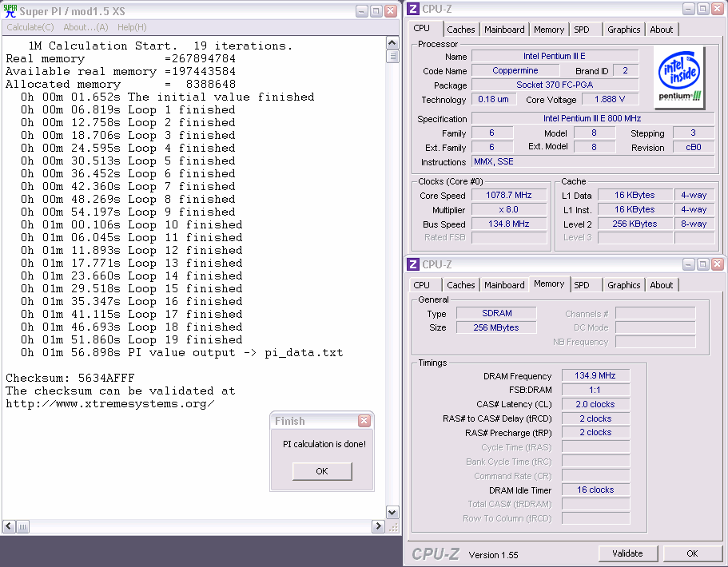
Task: Maximize the Super PI window
Action: pos(376,11)
